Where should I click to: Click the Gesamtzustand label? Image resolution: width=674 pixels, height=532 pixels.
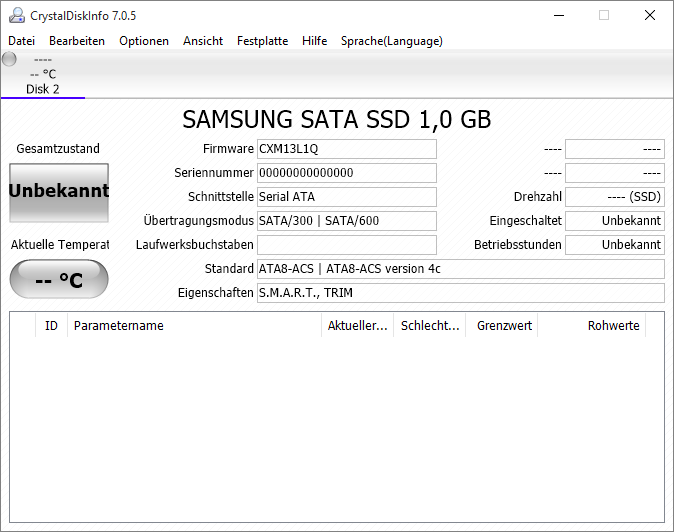[x=58, y=149]
